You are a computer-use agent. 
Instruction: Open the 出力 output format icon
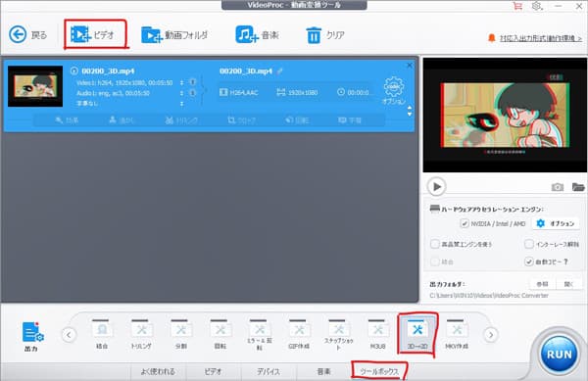coord(32,336)
